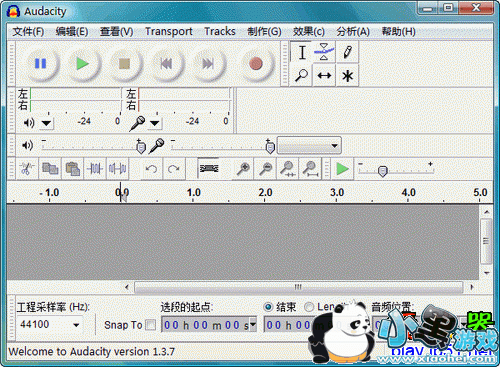This screenshot has width=500, height=367.
Task: Skip to start of the project
Action: tap(166, 63)
